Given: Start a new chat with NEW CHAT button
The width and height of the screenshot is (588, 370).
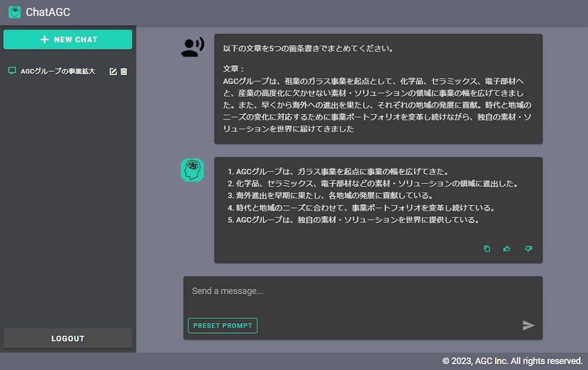Looking at the screenshot, I should pyautogui.click(x=68, y=40).
